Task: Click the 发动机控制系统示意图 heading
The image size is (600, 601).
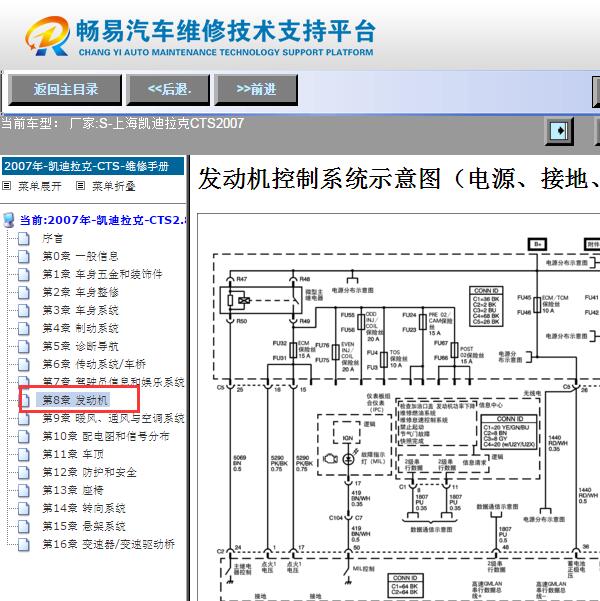Action: click(399, 179)
